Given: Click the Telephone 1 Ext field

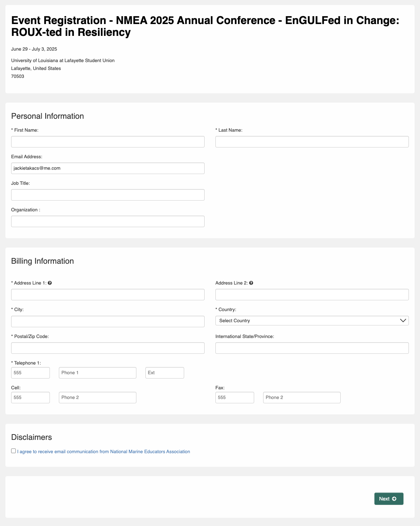Looking at the screenshot, I should tap(165, 373).
